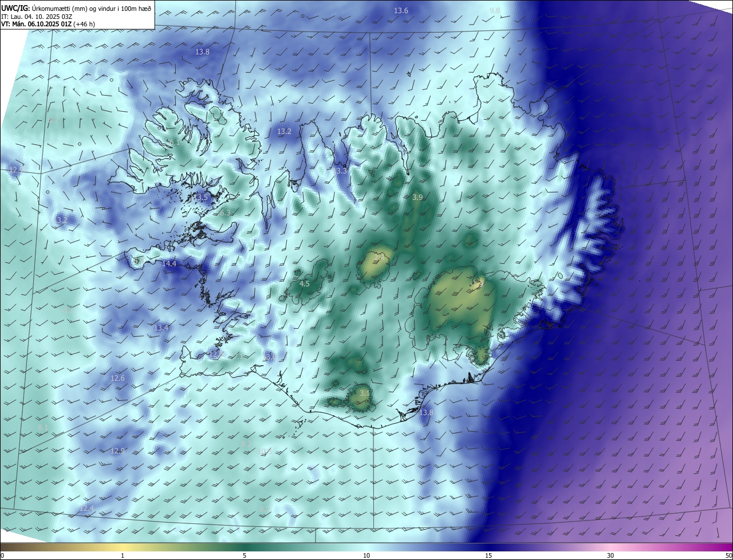Click the 10.3 value label
This screenshot has height=560, width=733.
[x=265, y=451]
